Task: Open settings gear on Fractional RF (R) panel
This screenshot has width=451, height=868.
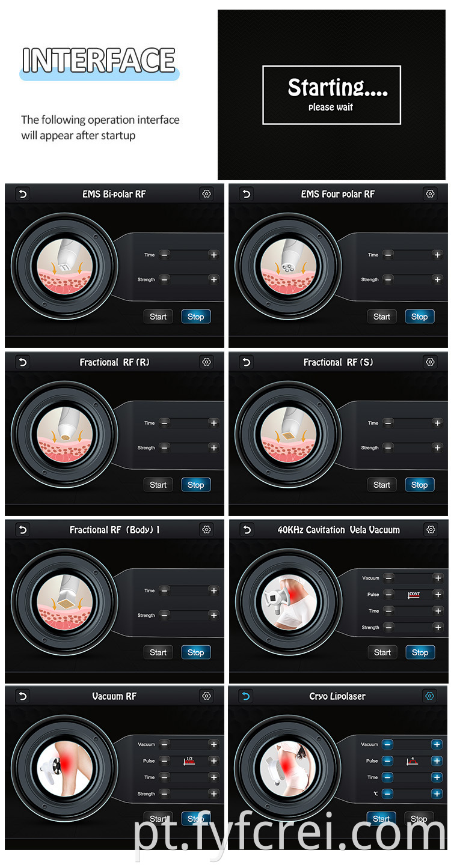Action: click(206, 362)
